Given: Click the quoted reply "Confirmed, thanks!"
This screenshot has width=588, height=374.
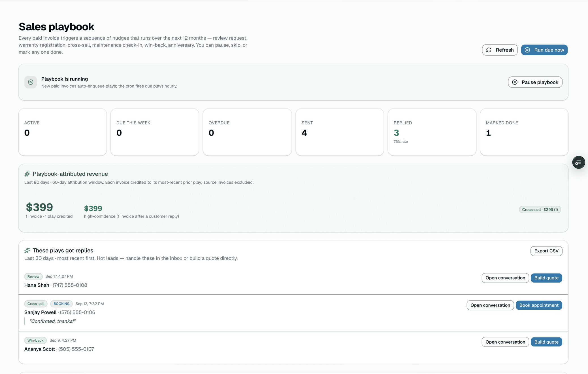Looking at the screenshot, I should (x=52, y=321).
